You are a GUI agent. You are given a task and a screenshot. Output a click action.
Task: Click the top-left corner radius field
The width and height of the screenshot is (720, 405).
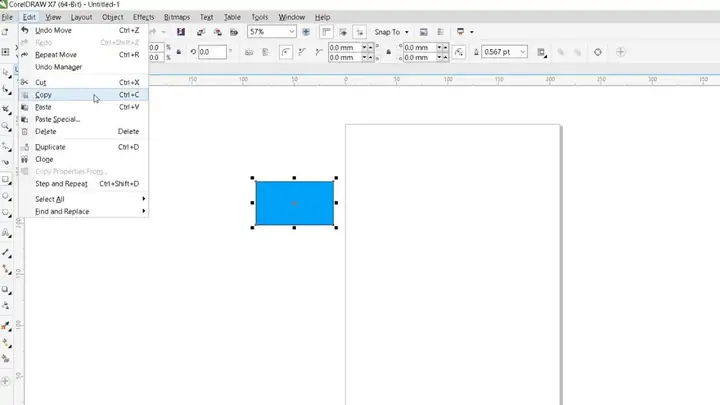click(345, 47)
